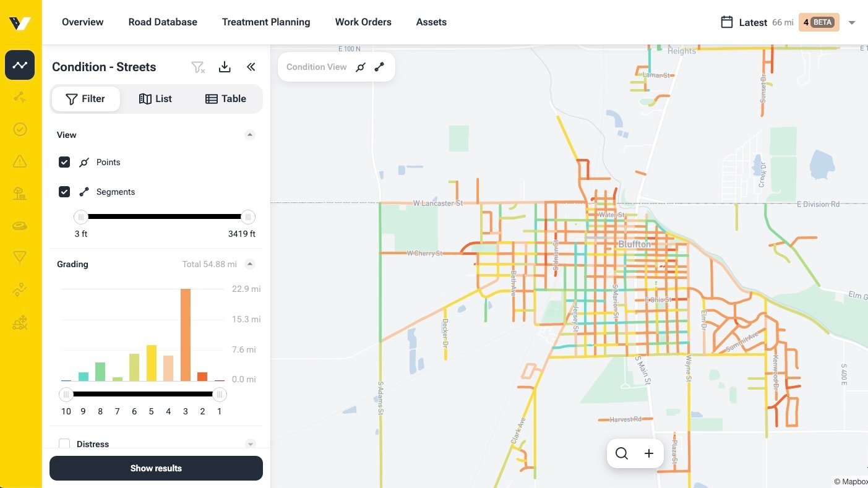Screen dimensions: 868x488
Task: Click the download icon in Condition header
Action: point(225,67)
